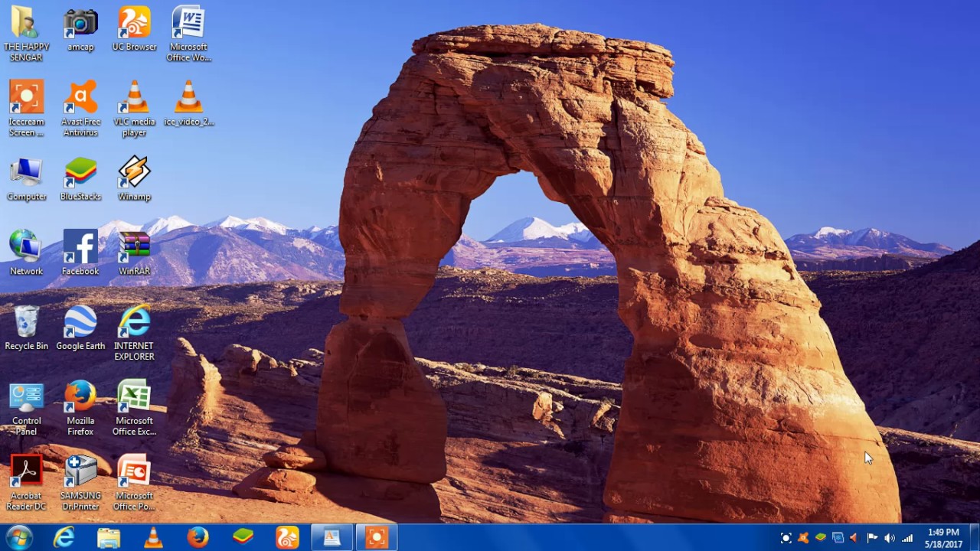Viewport: 980px width, 551px height.
Task: Open Avast from the system tray
Action: (803, 538)
